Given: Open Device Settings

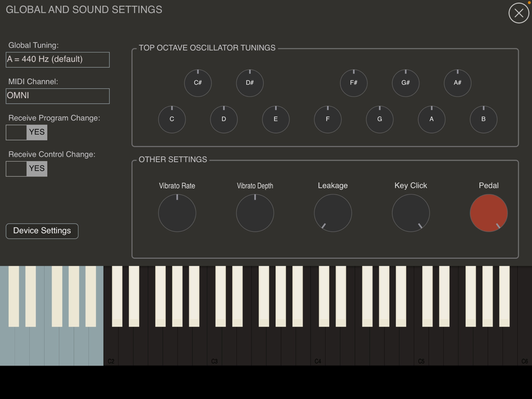Looking at the screenshot, I should pos(42,231).
